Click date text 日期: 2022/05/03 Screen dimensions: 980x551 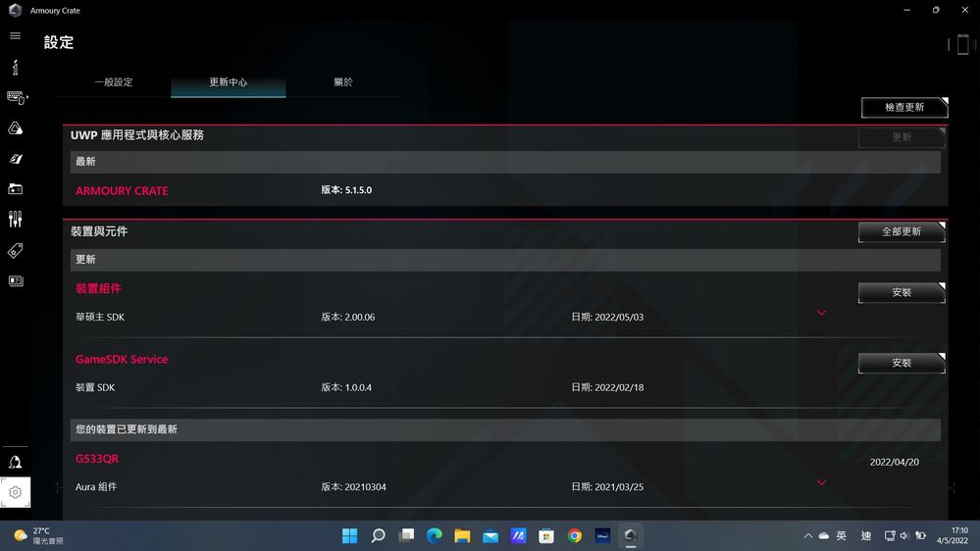coord(607,318)
